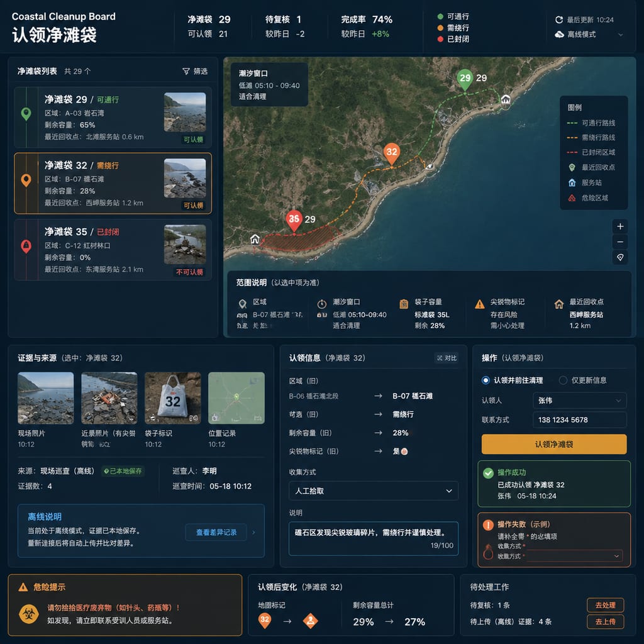
Task: Click the 联系方式 phone number field
Action: pyautogui.click(x=579, y=419)
